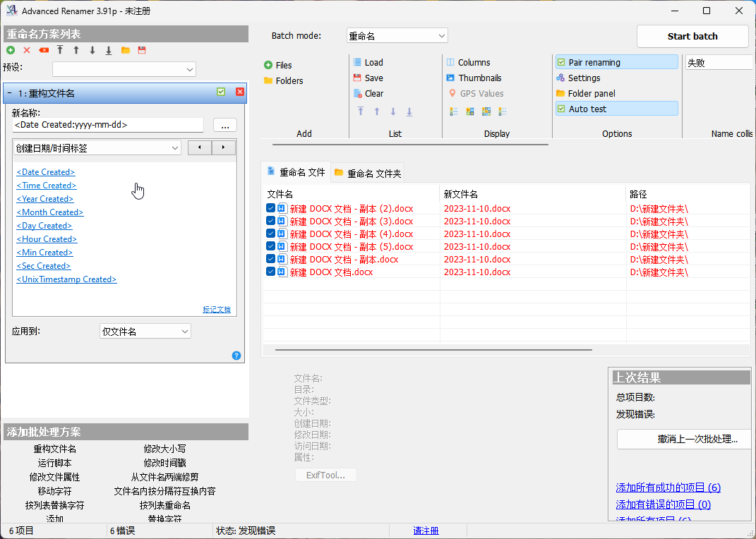
Task: Insert <Date Created> tag link
Action: (46, 172)
